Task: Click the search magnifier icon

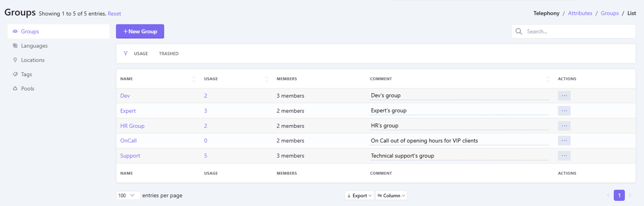Action: (x=519, y=32)
